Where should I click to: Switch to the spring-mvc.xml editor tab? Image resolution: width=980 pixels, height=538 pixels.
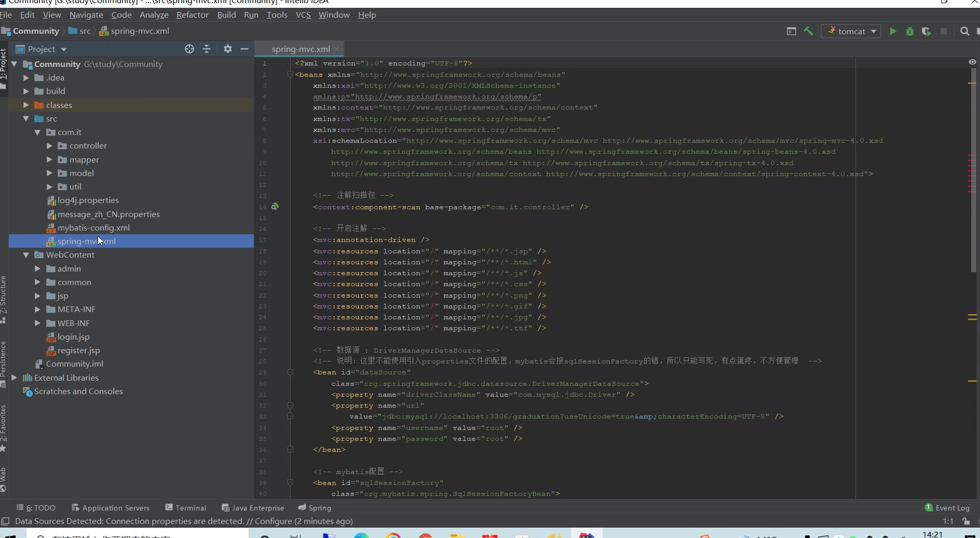pyautogui.click(x=301, y=49)
